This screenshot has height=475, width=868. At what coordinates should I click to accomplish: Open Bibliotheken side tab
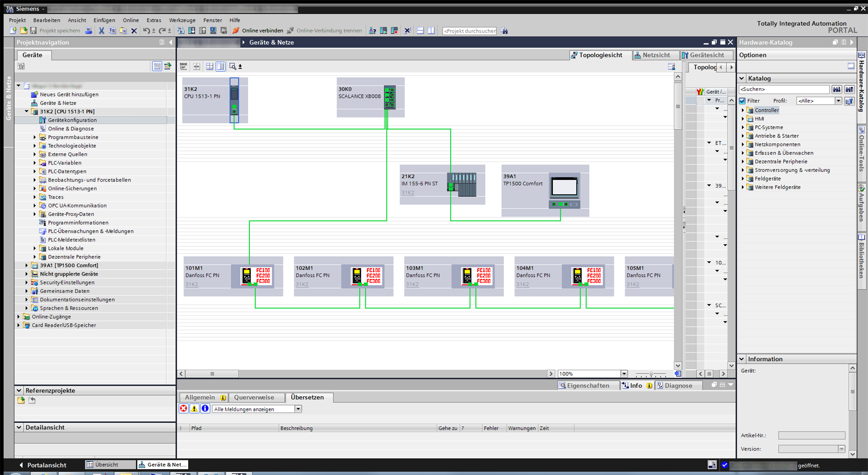(x=861, y=260)
